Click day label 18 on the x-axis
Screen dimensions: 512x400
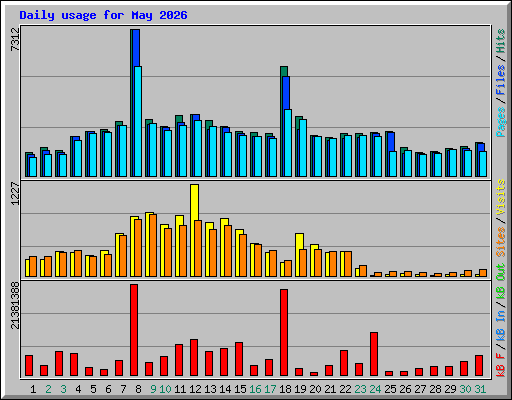click(285, 389)
